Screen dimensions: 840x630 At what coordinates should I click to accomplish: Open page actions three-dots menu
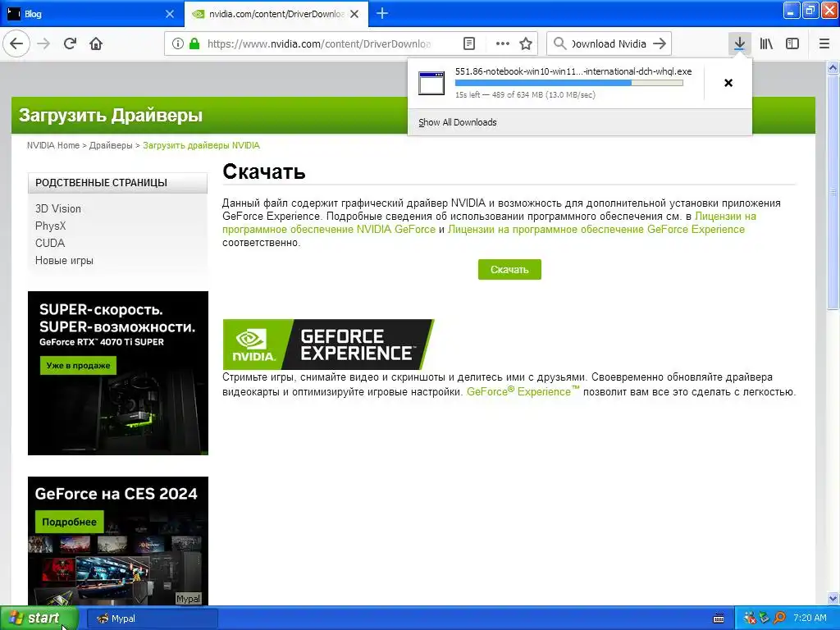point(503,43)
